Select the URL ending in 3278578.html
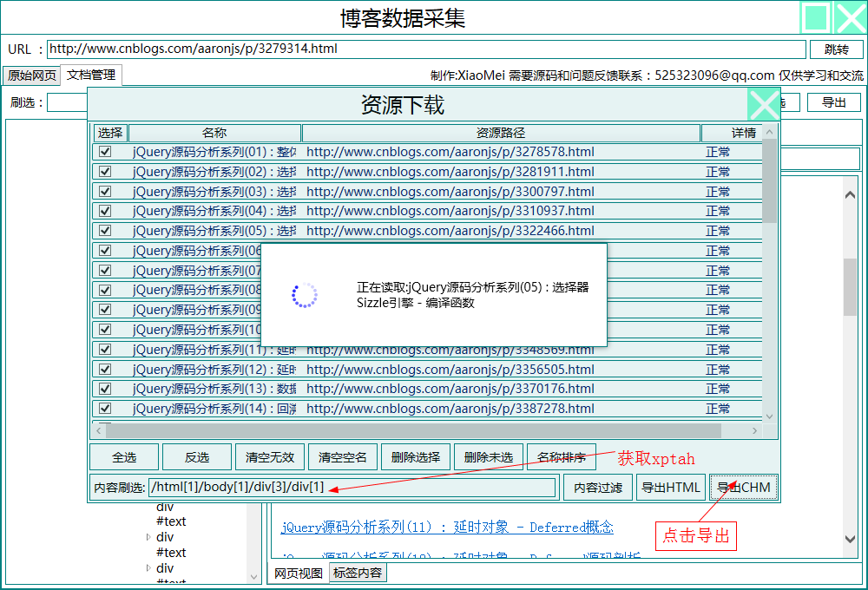The width and height of the screenshot is (868, 590). 450,152
